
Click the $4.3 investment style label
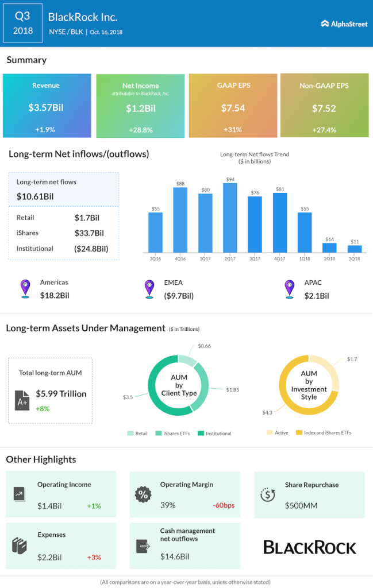pos(267,412)
